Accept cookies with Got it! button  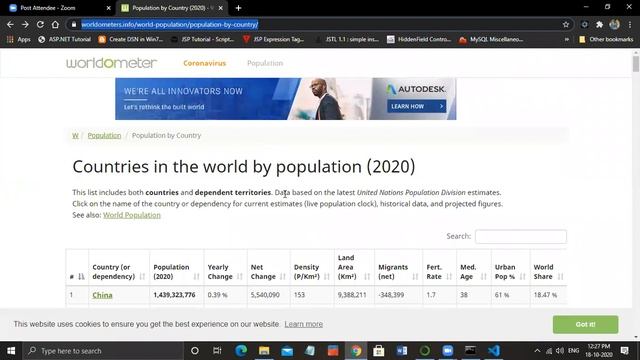point(585,324)
